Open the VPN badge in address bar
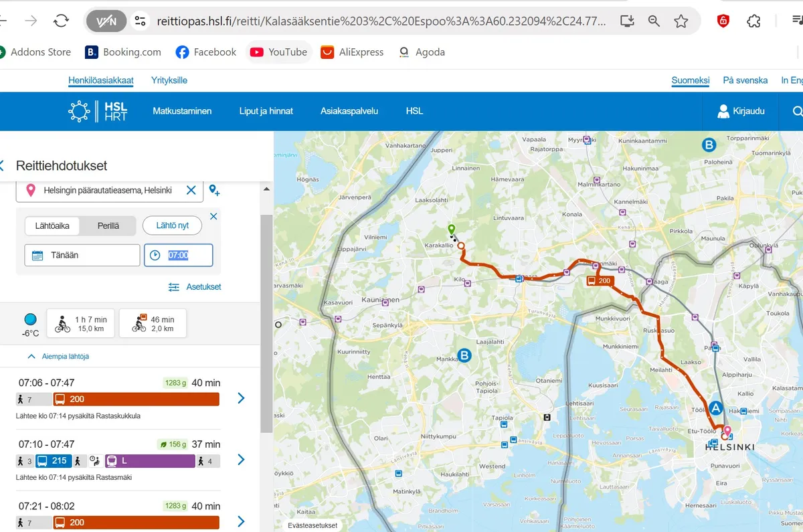Image resolution: width=803 pixels, height=532 pixels. 106,21
